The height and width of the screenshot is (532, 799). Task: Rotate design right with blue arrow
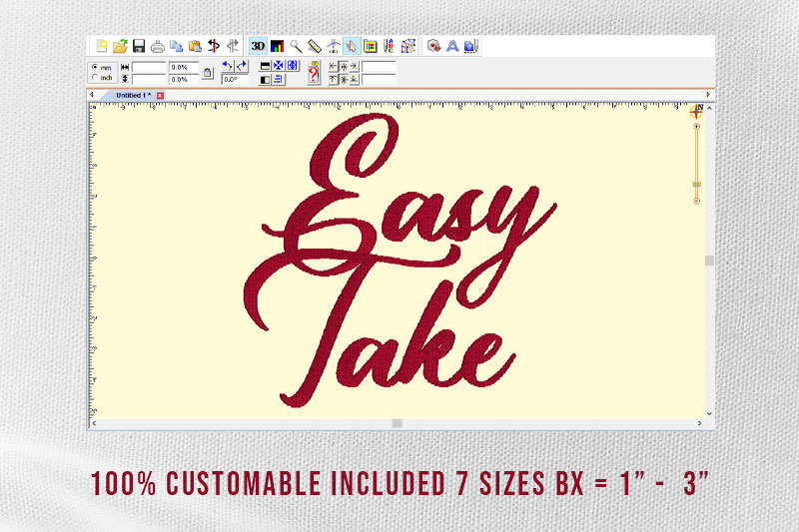[241, 66]
